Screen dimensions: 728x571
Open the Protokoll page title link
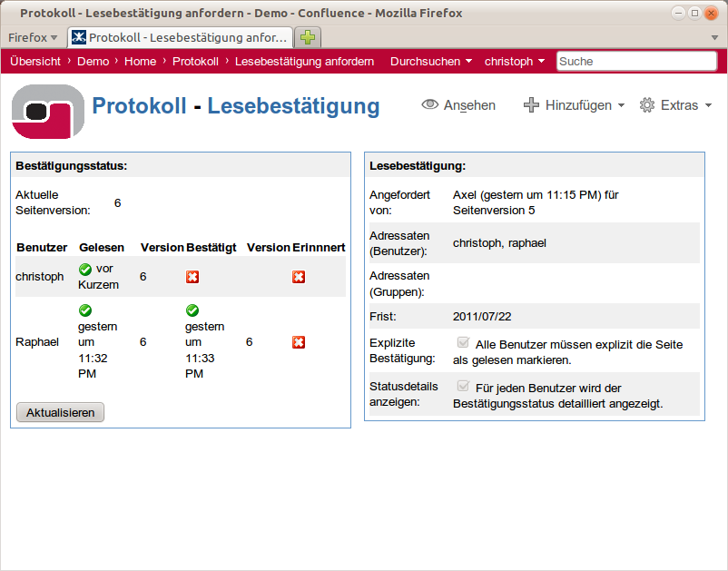point(139,106)
